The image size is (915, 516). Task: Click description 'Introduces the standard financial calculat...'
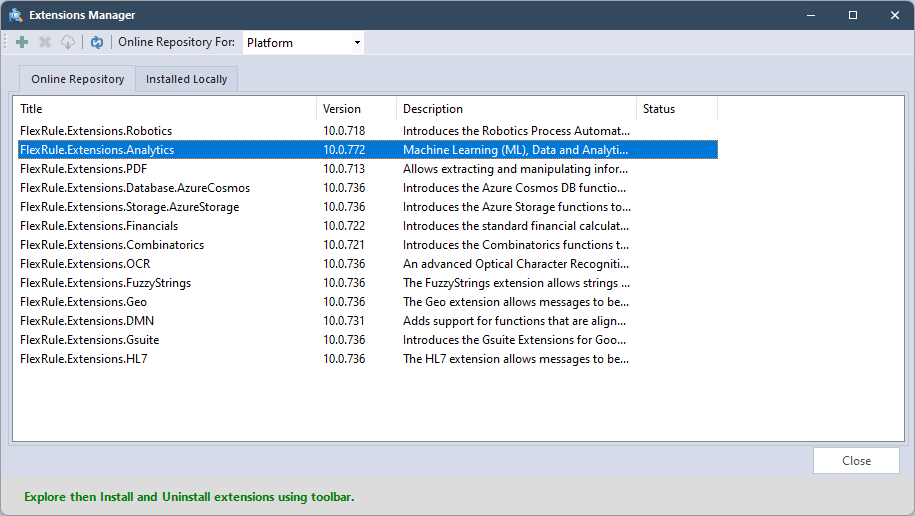[x=516, y=226]
